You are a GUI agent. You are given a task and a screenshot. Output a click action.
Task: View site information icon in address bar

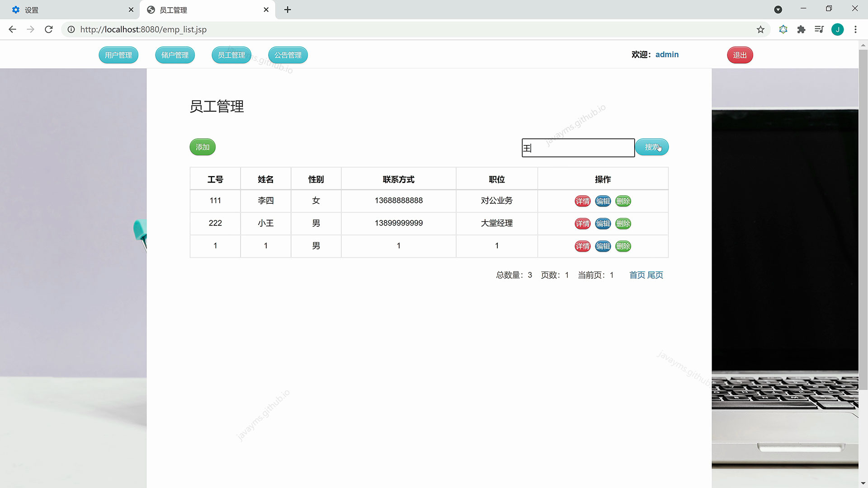pos(71,29)
